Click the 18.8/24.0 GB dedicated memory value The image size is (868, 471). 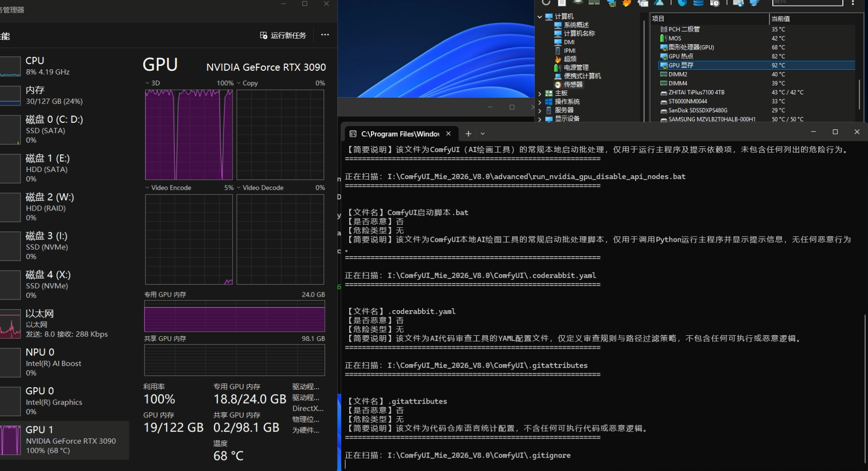[250, 399]
